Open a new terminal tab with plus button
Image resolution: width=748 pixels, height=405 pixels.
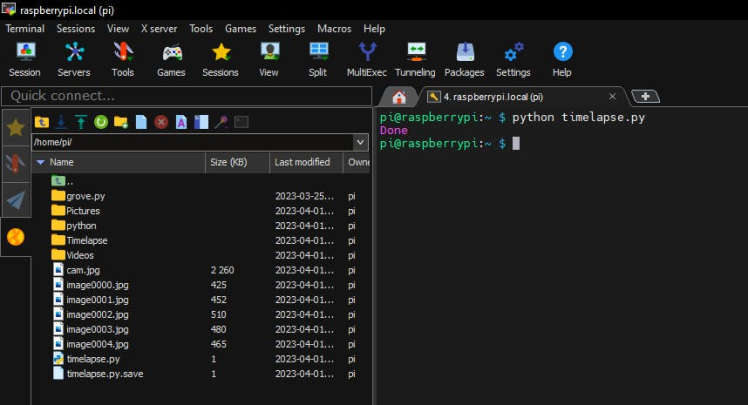645,97
